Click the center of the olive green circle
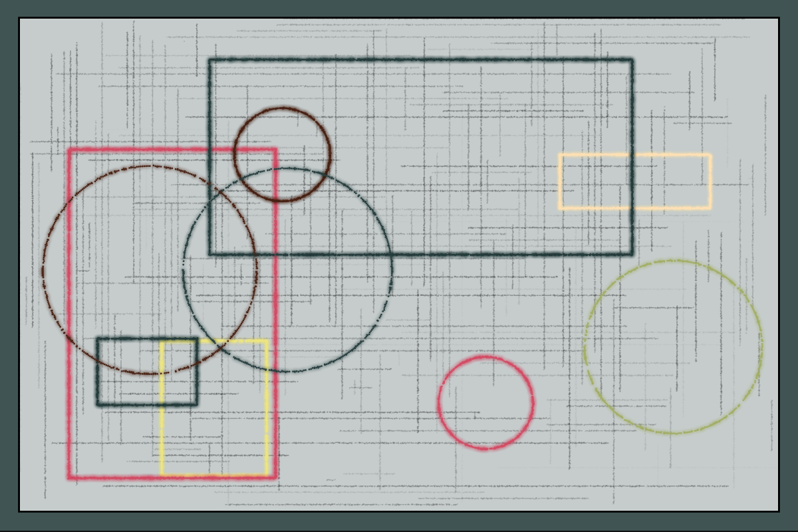 (673, 346)
